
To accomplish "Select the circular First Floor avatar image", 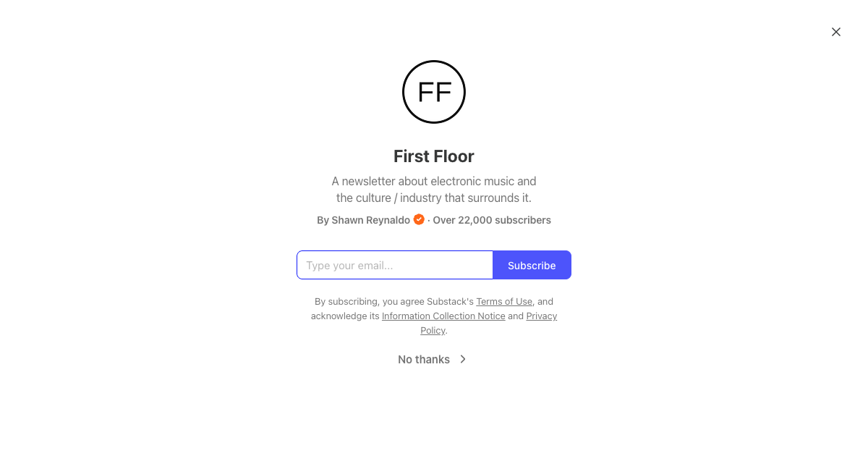I will click(434, 91).
